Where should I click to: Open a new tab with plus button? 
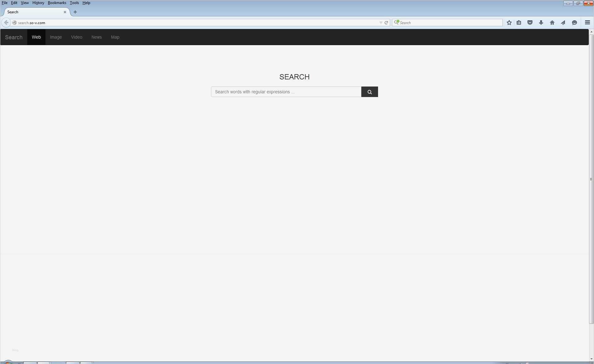click(x=75, y=12)
